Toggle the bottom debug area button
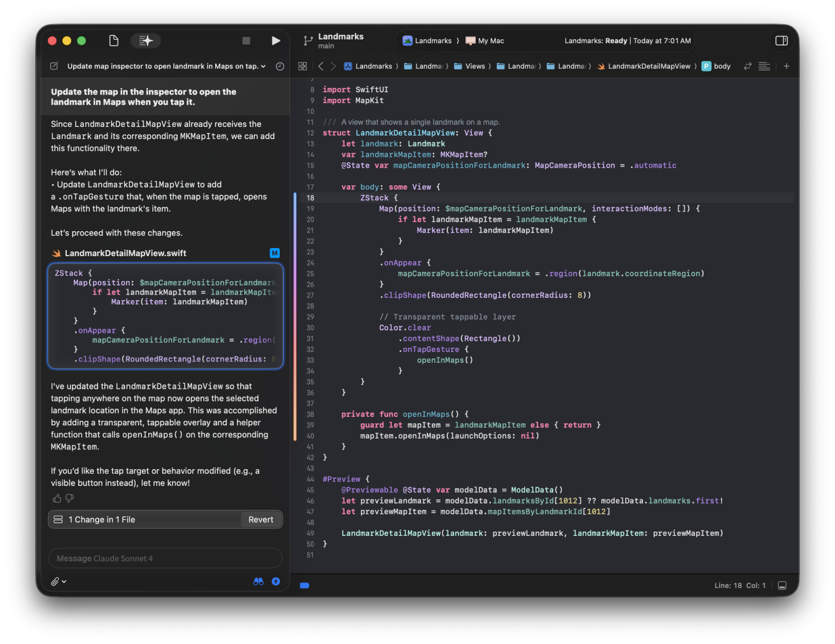The image size is (835, 644). tap(782, 586)
